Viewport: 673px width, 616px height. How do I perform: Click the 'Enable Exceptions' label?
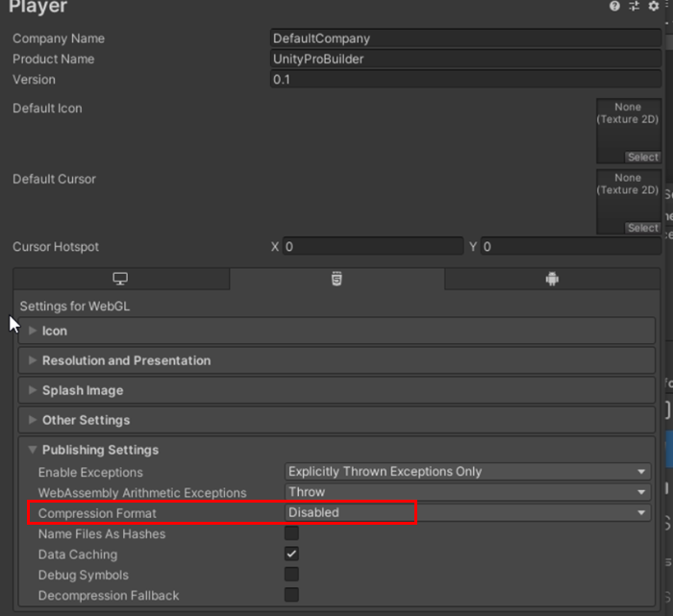[x=90, y=472]
